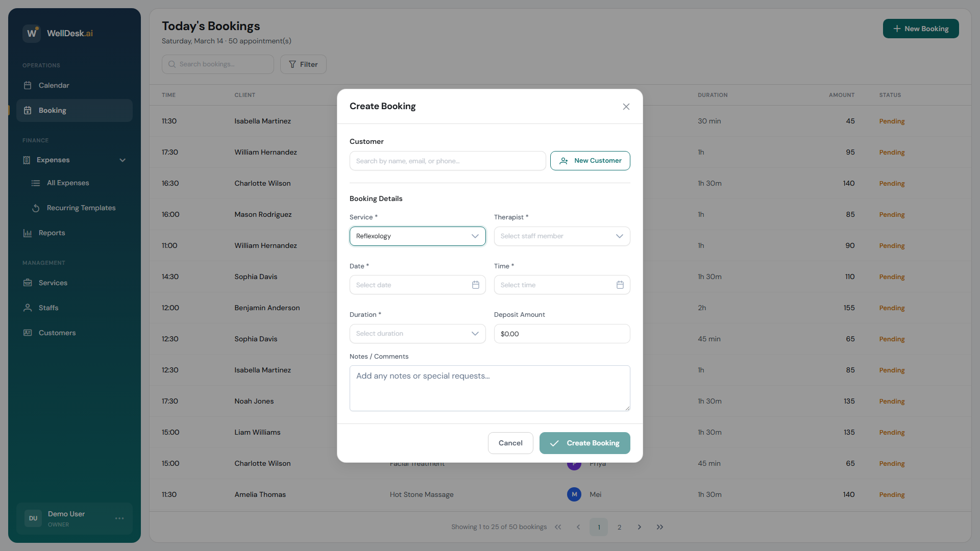Click the Date field calendar icon
Image resolution: width=980 pixels, height=551 pixels.
click(x=475, y=285)
